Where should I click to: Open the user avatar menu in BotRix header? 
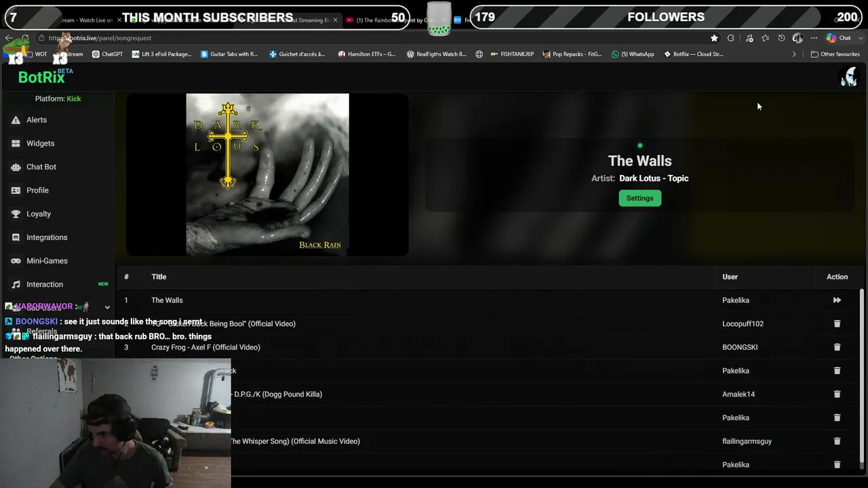pos(848,77)
